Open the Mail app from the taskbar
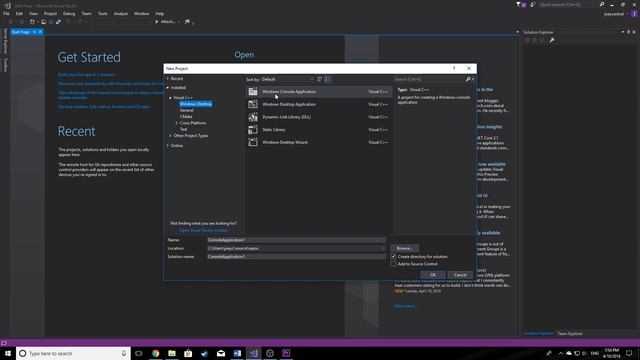This screenshot has height=360, width=640. click(x=221, y=353)
